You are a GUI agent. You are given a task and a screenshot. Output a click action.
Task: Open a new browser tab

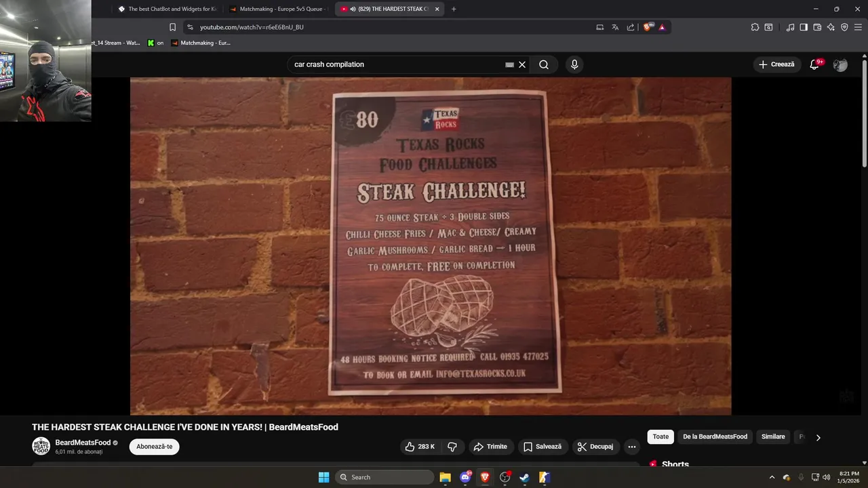coord(454,9)
